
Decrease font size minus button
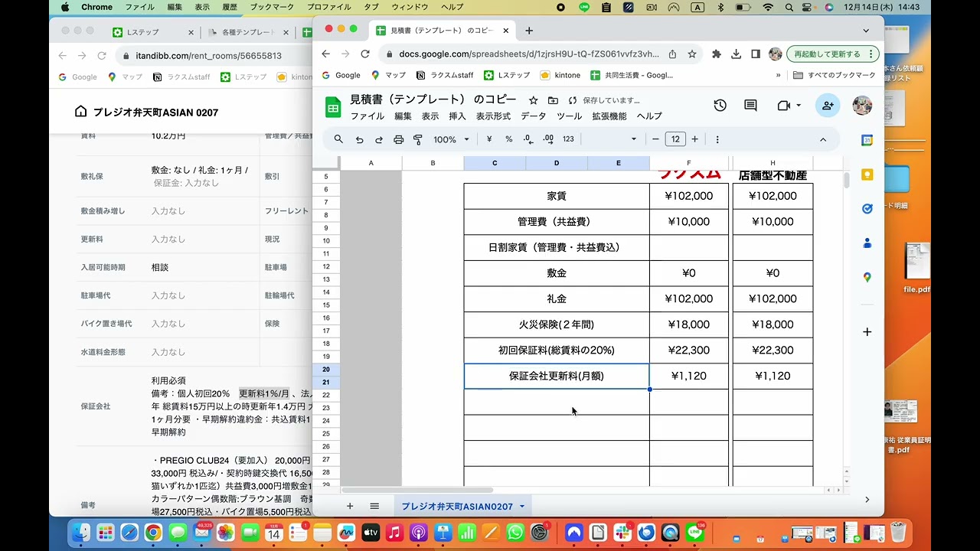tap(655, 139)
